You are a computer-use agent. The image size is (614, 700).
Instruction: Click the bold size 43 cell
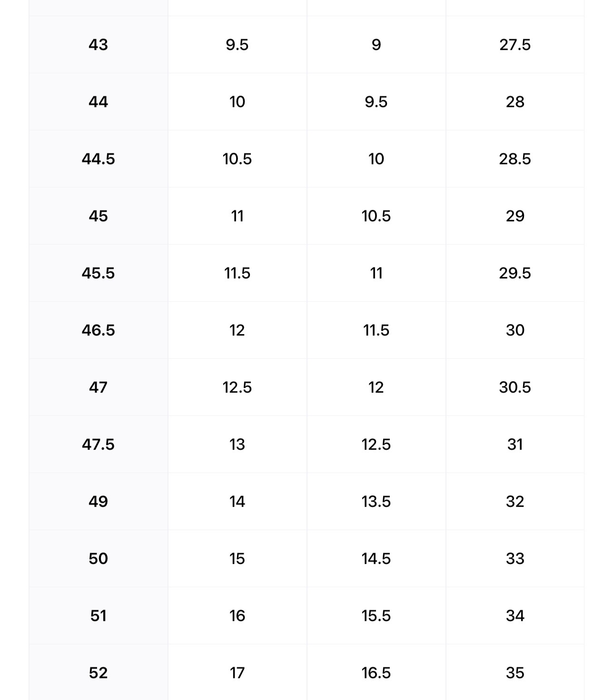point(98,45)
